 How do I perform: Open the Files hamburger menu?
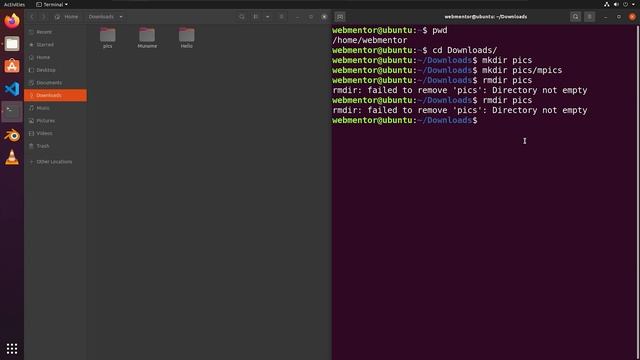(x=282, y=17)
